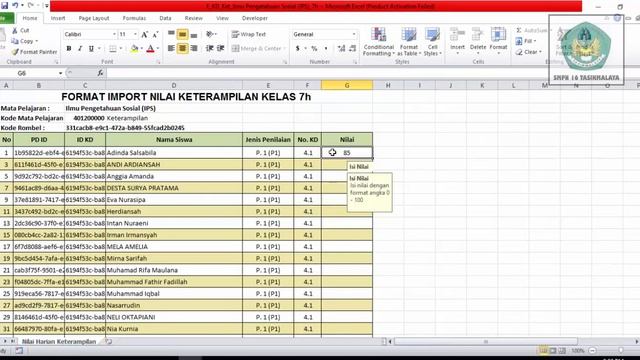
Task: Open the Review ribbon tab
Action: [193, 18]
